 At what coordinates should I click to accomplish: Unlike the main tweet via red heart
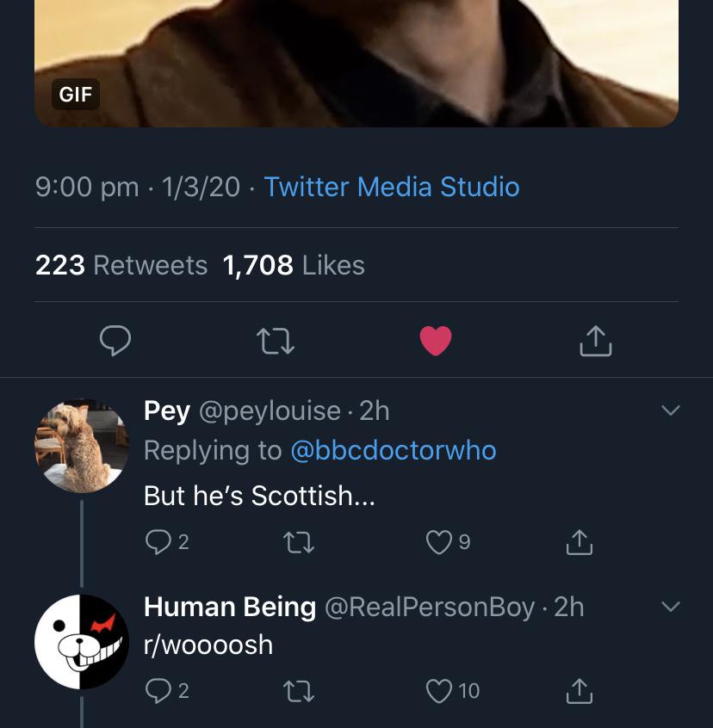tap(436, 341)
